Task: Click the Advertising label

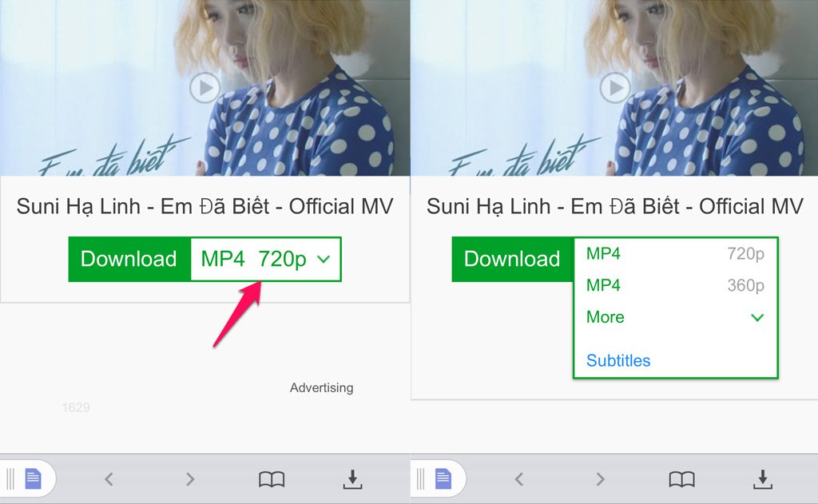Action: pyautogui.click(x=321, y=387)
